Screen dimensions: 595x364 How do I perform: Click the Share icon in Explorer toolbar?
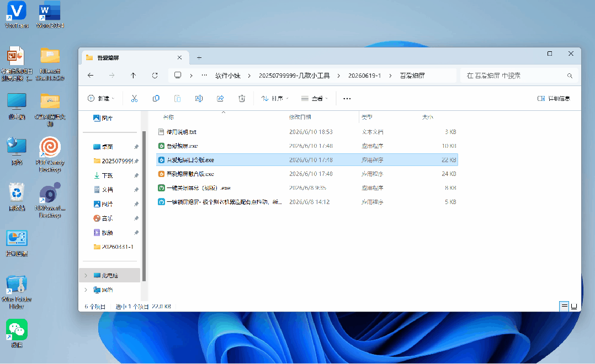(220, 99)
